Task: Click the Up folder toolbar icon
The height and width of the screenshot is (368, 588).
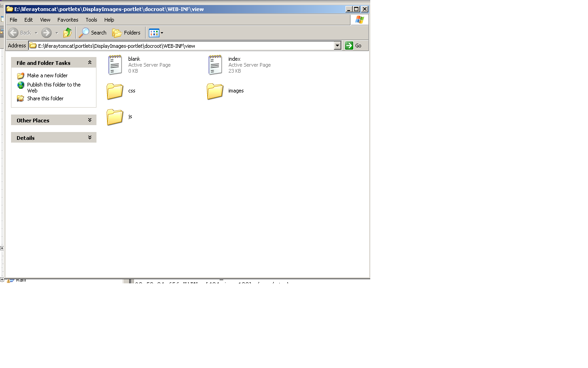Action: coord(68,33)
